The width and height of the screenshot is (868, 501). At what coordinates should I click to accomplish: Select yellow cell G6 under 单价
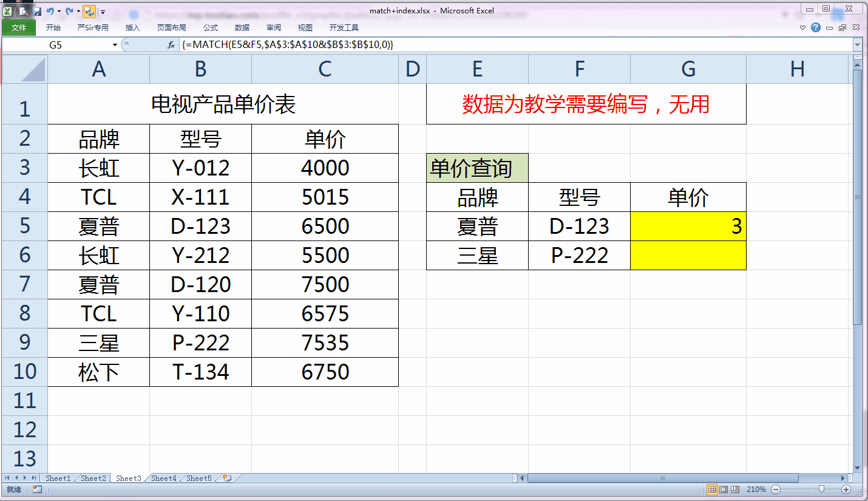688,256
